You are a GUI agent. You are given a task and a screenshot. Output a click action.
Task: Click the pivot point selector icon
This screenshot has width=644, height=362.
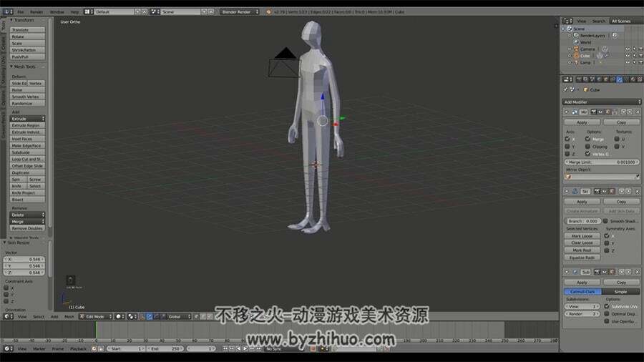131,316
